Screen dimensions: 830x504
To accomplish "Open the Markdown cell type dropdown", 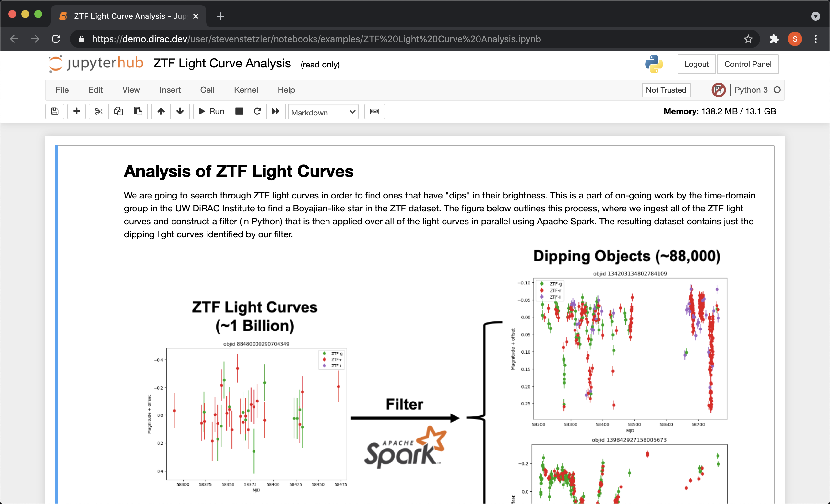I will coord(323,112).
